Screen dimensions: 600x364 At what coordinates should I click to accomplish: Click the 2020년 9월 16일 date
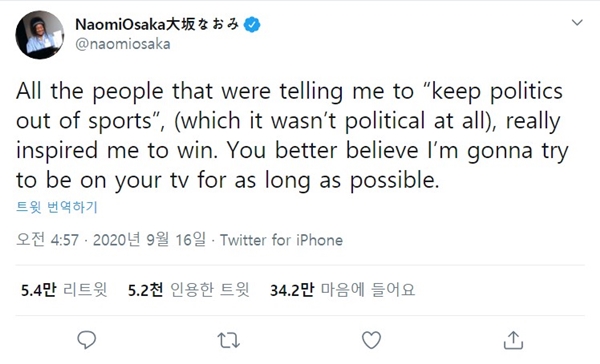(x=150, y=240)
